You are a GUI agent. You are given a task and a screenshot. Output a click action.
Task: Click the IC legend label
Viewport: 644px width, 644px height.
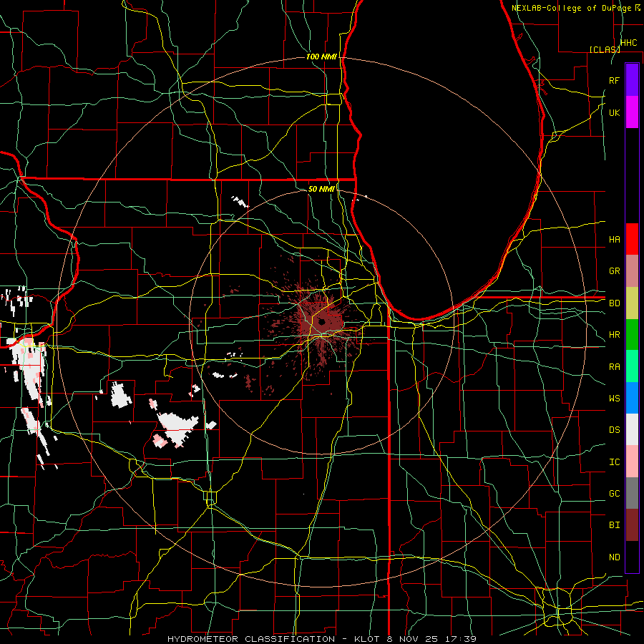tap(615, 462)
